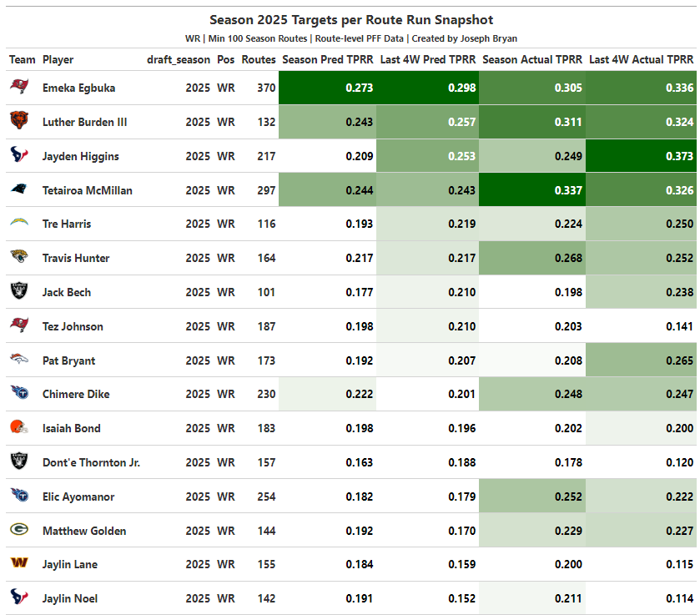Select the Washington Commanders logo
The image size is (700, 615).
tap(18, 564)
